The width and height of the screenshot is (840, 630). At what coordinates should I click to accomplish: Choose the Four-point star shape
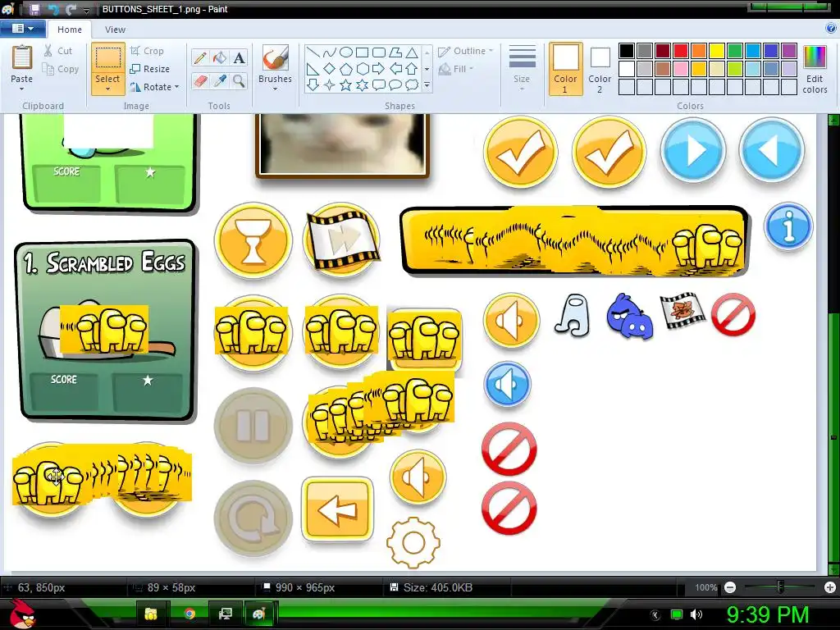(x=330, y=84)
